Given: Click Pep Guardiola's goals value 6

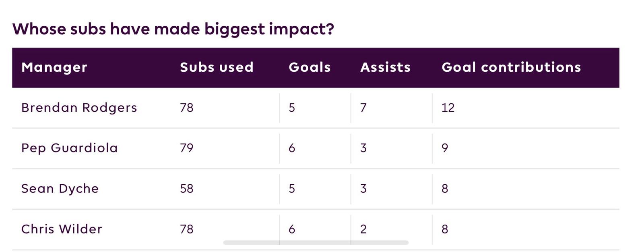Looking at the screenshot, I should (x=292, y=148).
